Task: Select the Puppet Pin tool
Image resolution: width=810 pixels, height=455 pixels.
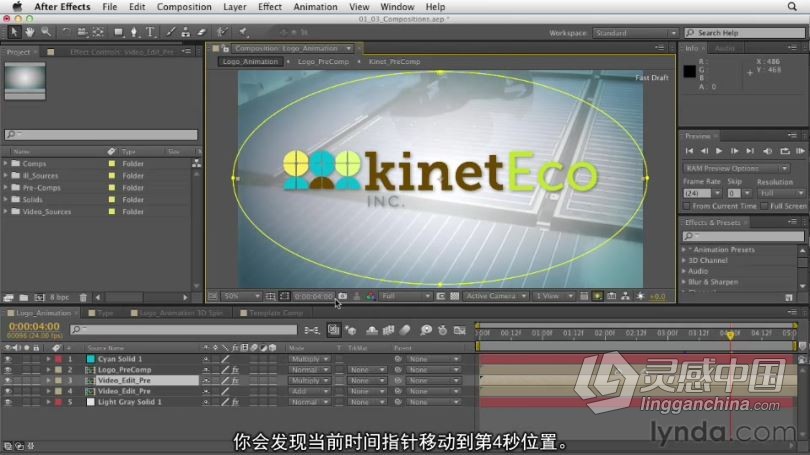Action: 243,32
